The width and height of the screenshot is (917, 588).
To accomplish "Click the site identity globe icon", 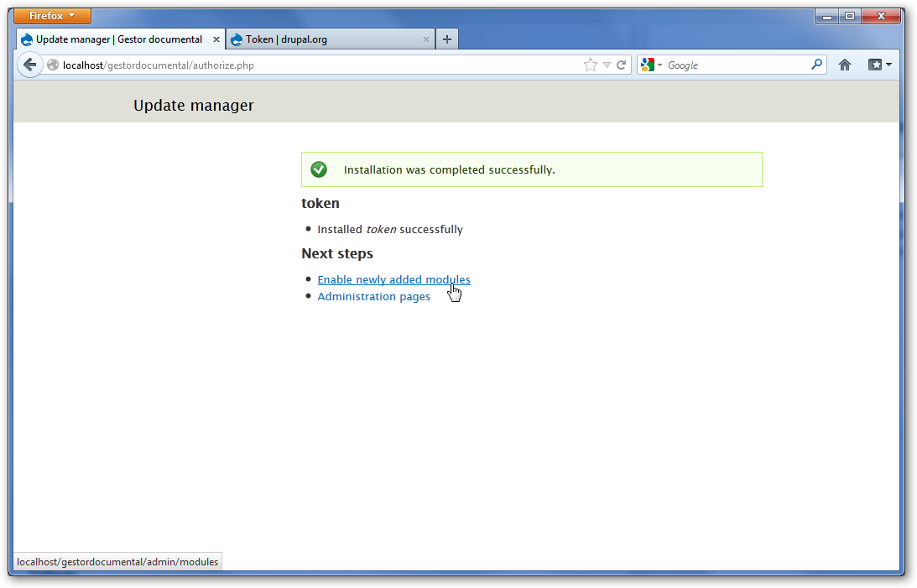I will coord(54,65).
